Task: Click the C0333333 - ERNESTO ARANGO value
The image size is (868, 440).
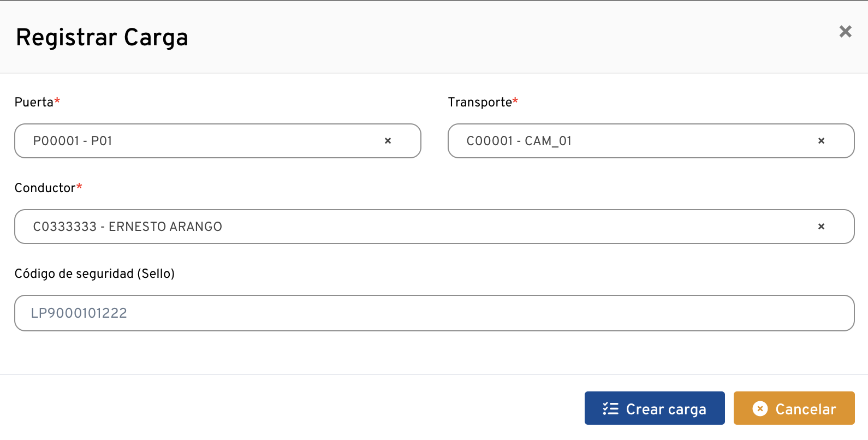Action: 127,227
